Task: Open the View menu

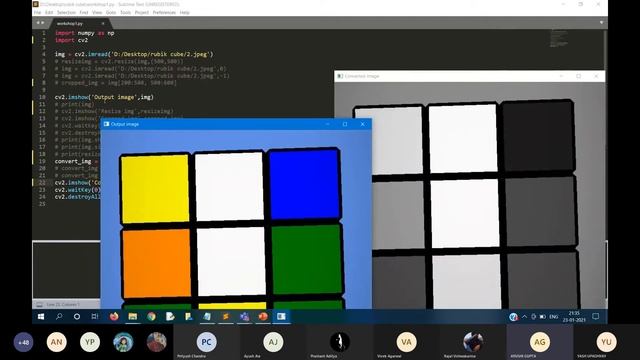Action: (x=97, y=13)
